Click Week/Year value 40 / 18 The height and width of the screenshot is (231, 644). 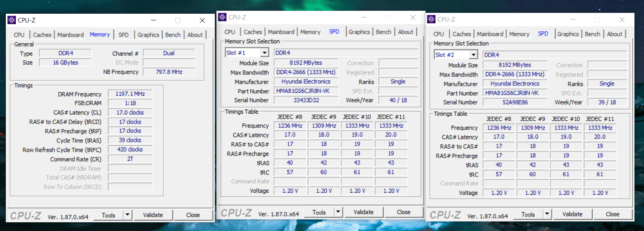tap(398, 100)
